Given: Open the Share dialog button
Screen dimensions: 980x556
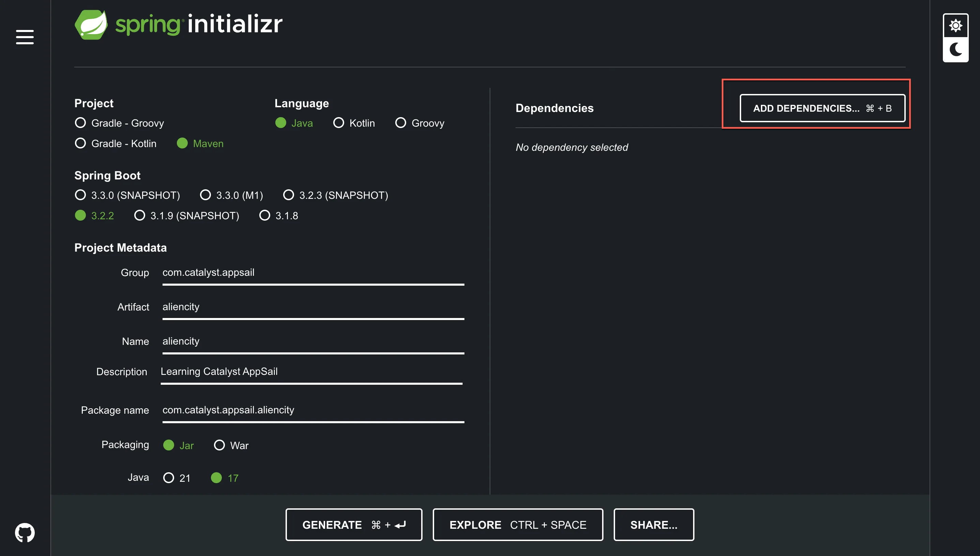Looking at the screenshot, I should [653, 525].
